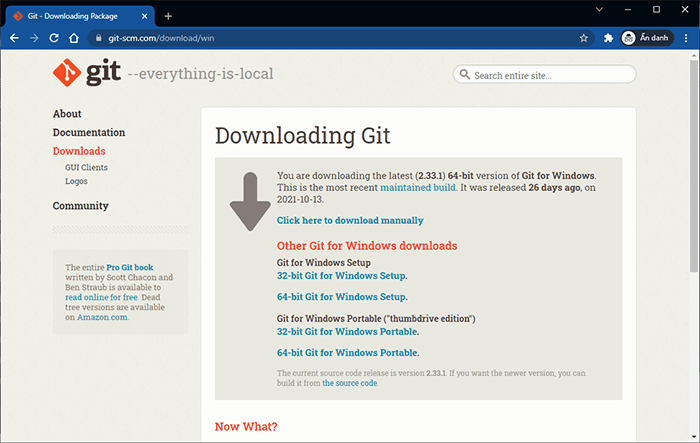Open the extensions puzzle icon
700x443 pixels.
coord(609,38)
